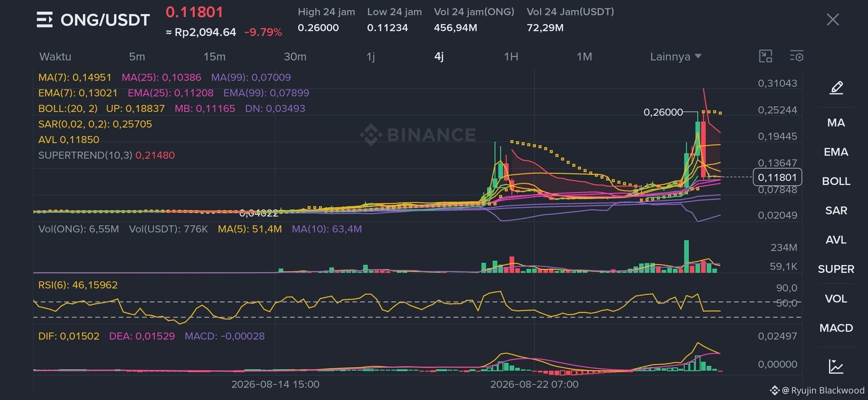Click the UP: 0,18837 Bollinger value

[135, 109]
